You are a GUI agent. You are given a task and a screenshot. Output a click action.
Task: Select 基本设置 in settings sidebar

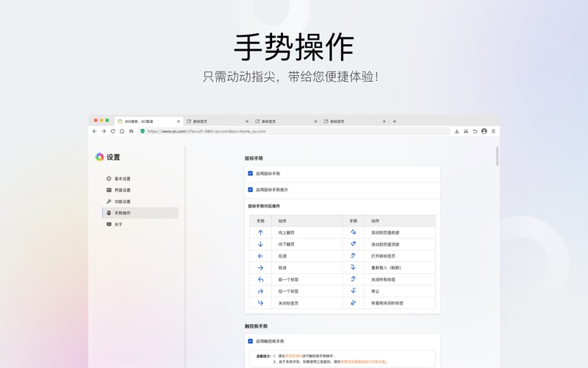[x=122, y=179]
